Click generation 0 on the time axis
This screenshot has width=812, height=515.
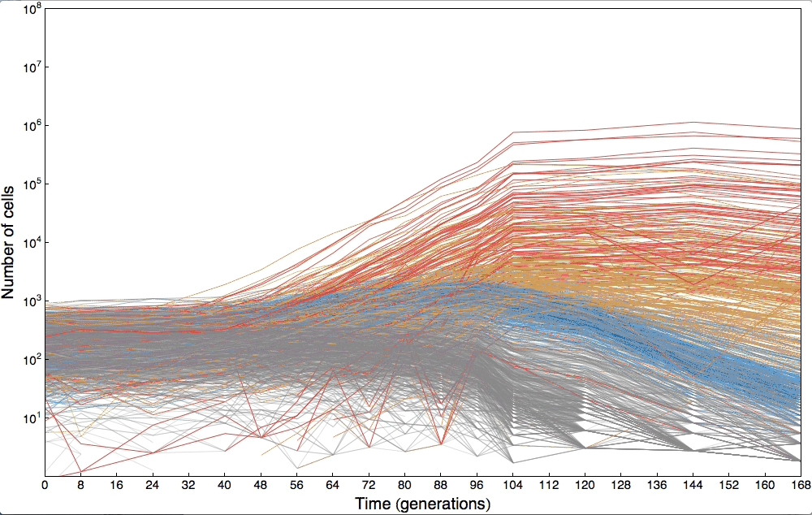tap(45, 486)
